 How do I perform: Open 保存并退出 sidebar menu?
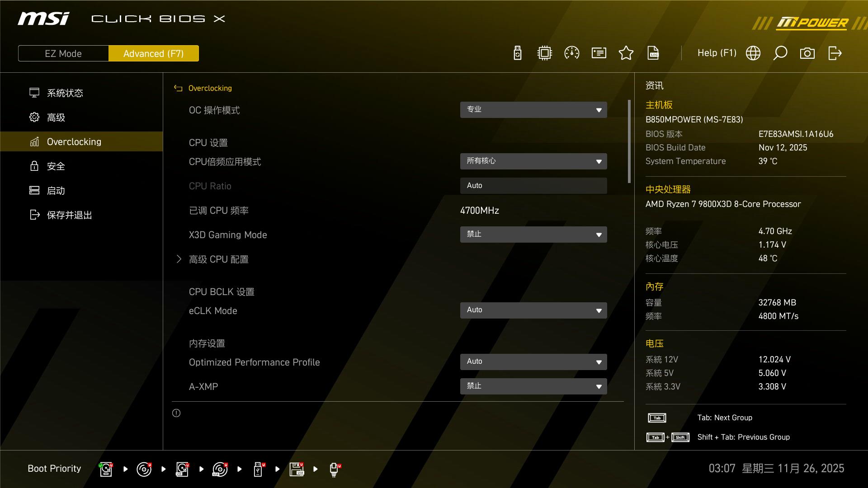(69, 215)
